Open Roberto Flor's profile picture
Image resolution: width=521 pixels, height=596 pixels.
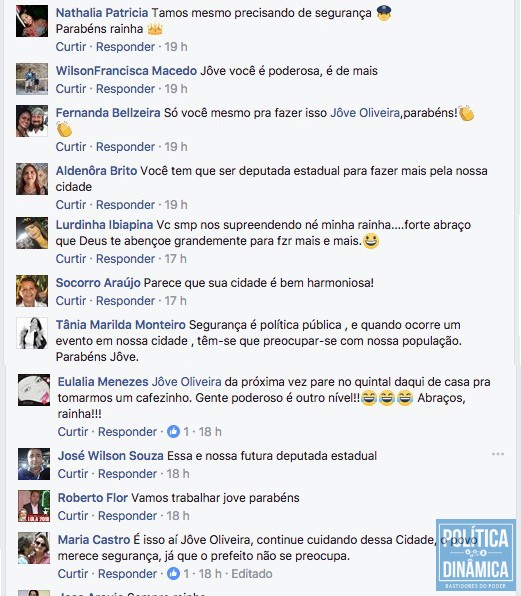(34, 506)
